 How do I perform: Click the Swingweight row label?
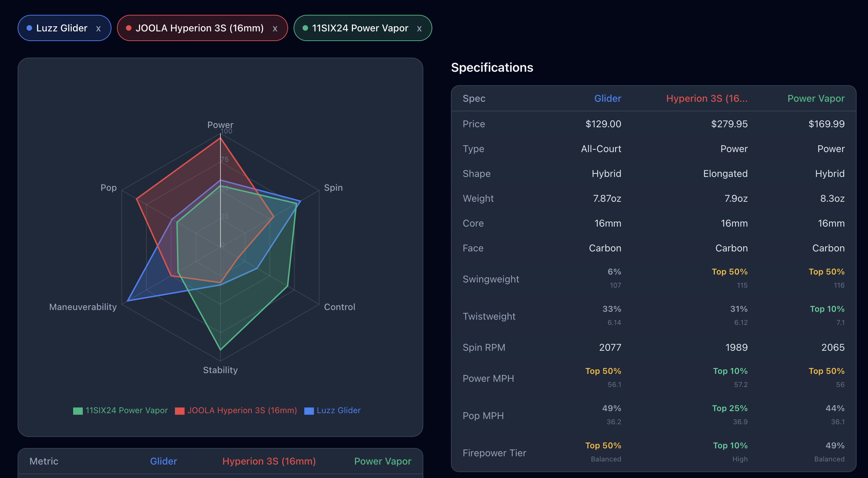[x=491, y=279]
